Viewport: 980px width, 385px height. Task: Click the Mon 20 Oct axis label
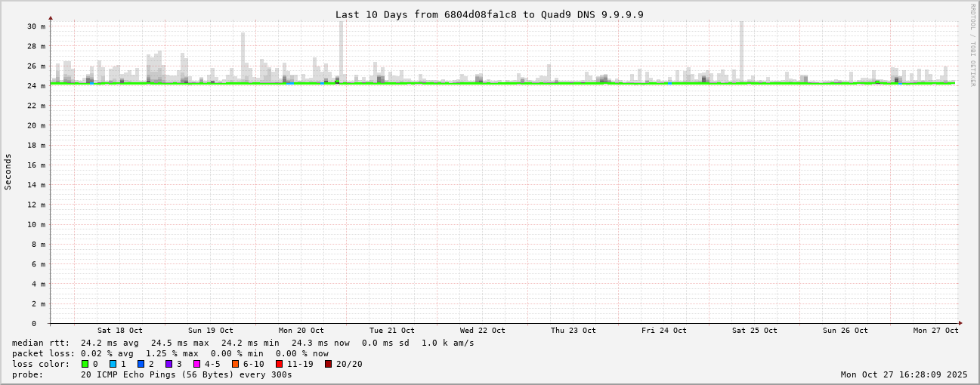[301, 331]
